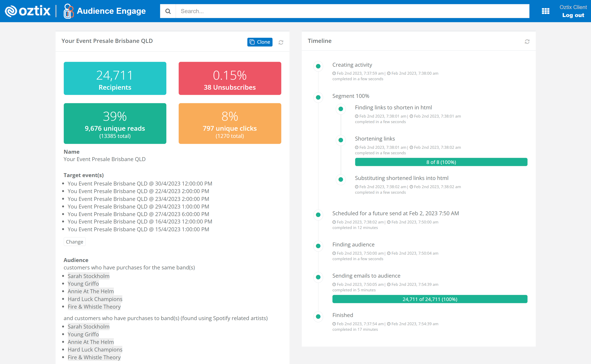This screenshot has width=591, height=364.
Task: Log out of Oztix Client
Action: [x=573, y=15]
